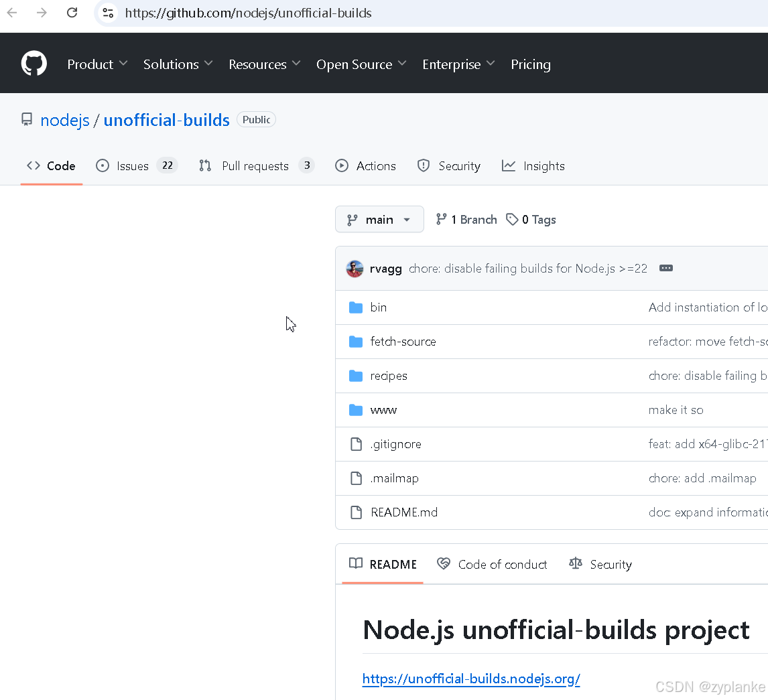768x700 pixels.
Task: Click the 'make it so' commit message
Action: [x=676, y=410]
